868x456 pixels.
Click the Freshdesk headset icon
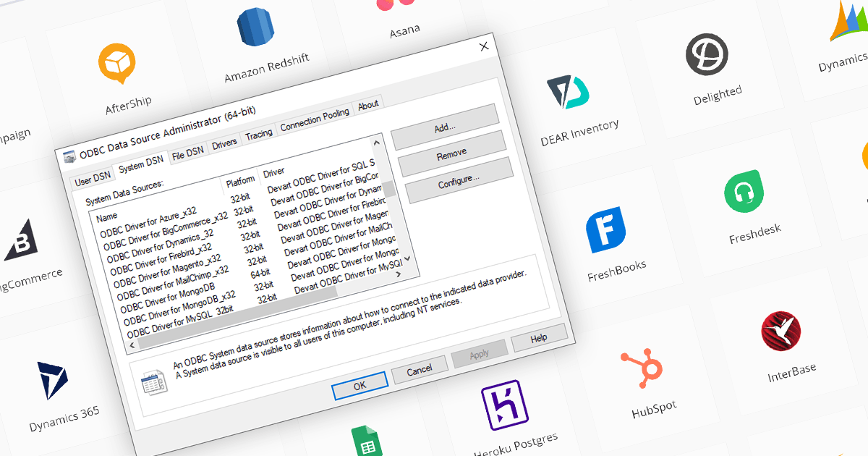(745, 192)
